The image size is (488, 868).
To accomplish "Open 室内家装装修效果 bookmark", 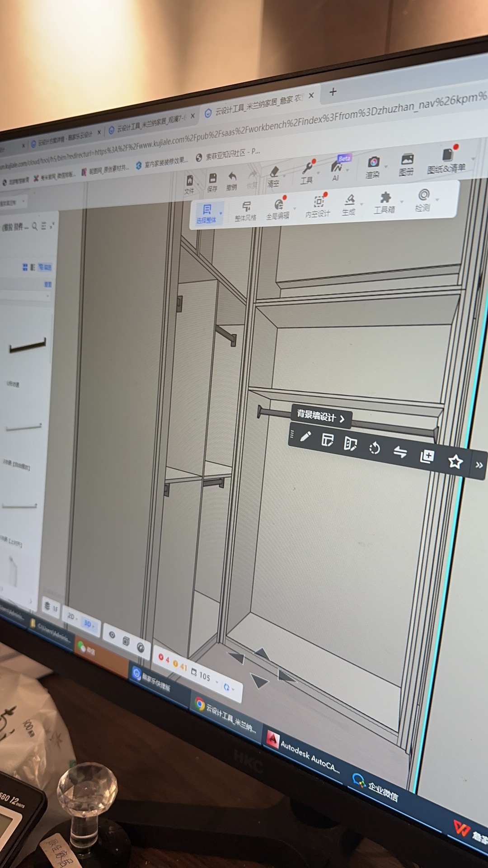I will pyautogui.click(x=162, y=163).
